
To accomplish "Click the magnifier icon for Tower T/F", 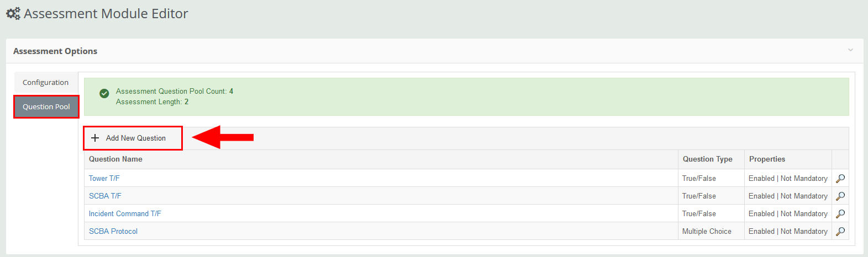I will pyautogui.click(x=840, y=179).
